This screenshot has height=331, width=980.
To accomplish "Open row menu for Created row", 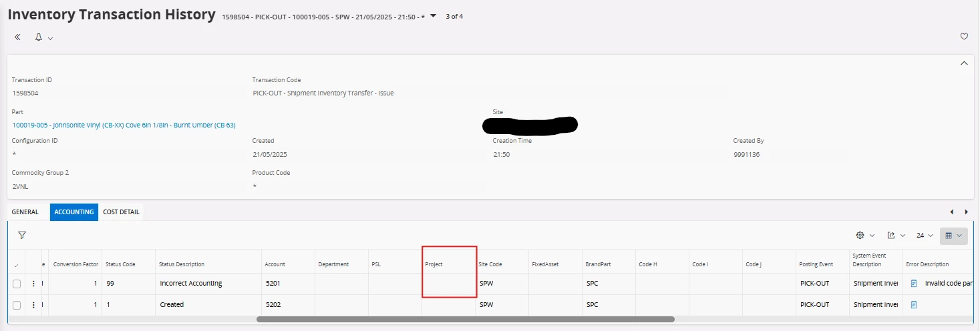I will 33,305.
